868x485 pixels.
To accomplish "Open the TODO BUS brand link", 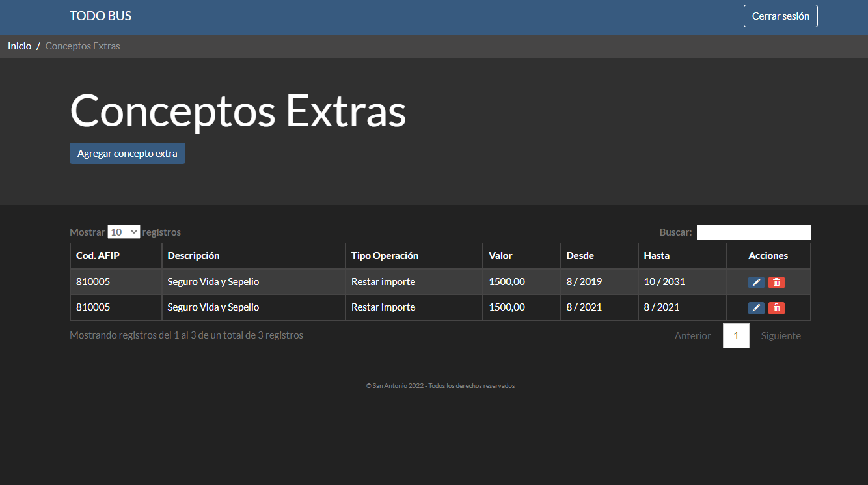I will click(101, 16).
